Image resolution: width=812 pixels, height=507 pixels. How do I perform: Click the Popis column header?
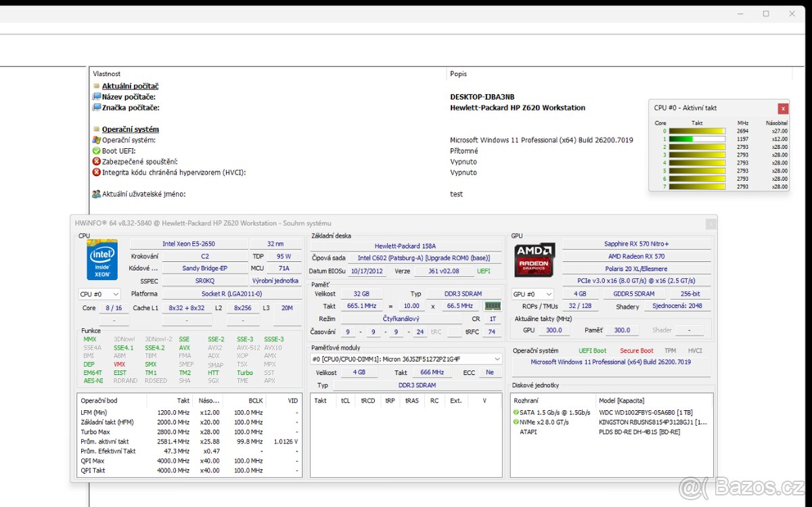coord(459,74)
